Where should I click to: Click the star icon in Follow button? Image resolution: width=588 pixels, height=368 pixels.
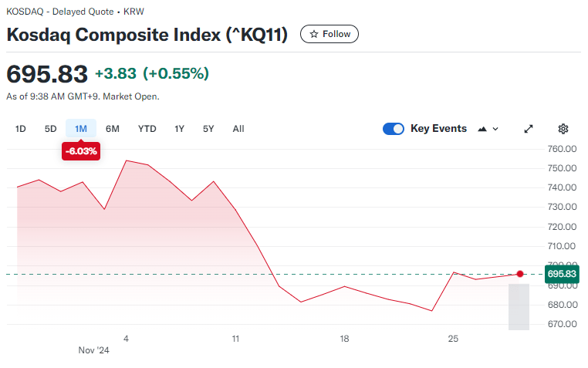314,34
